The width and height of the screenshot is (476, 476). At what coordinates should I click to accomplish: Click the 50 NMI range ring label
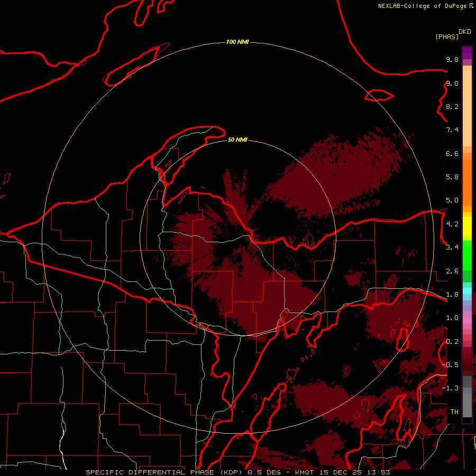[237, 140]
